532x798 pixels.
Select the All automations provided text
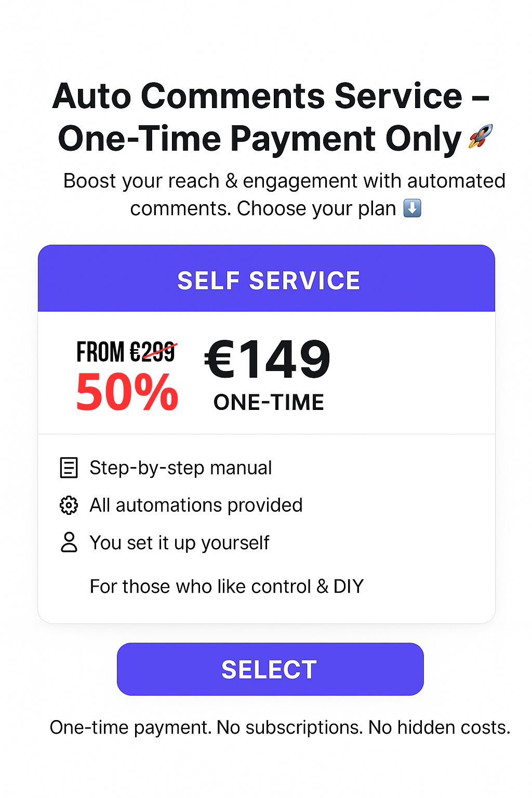click(x=196, y=505)
